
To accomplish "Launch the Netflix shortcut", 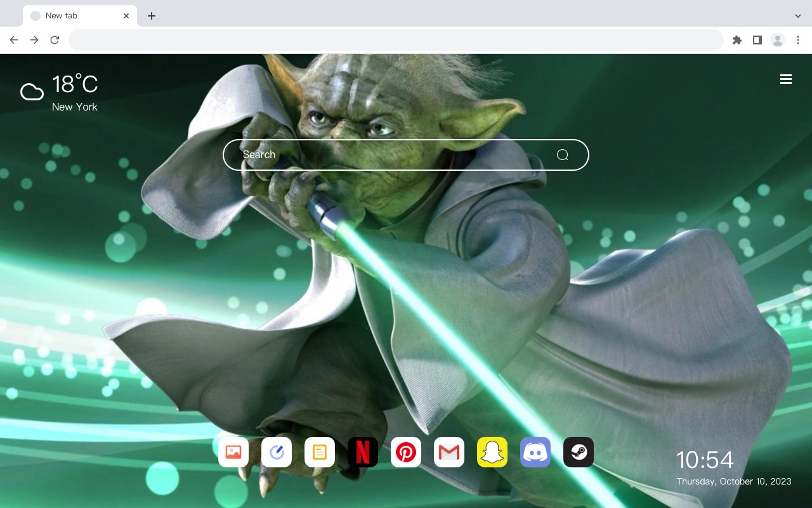I will (363, 452).
